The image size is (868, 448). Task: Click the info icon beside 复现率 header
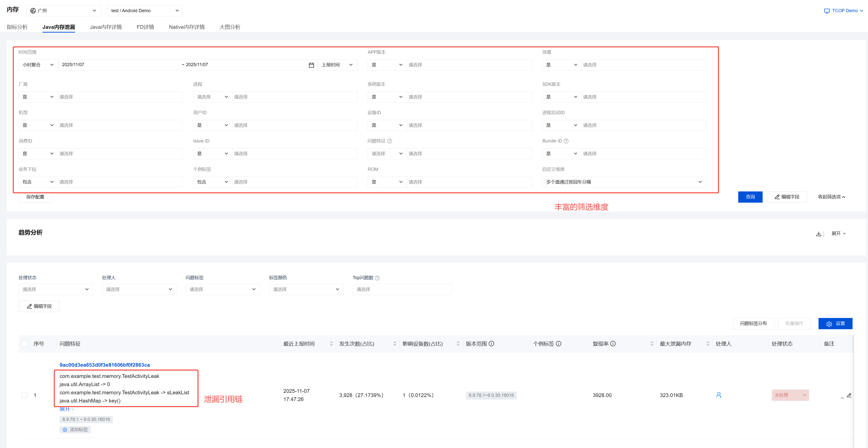613,344
